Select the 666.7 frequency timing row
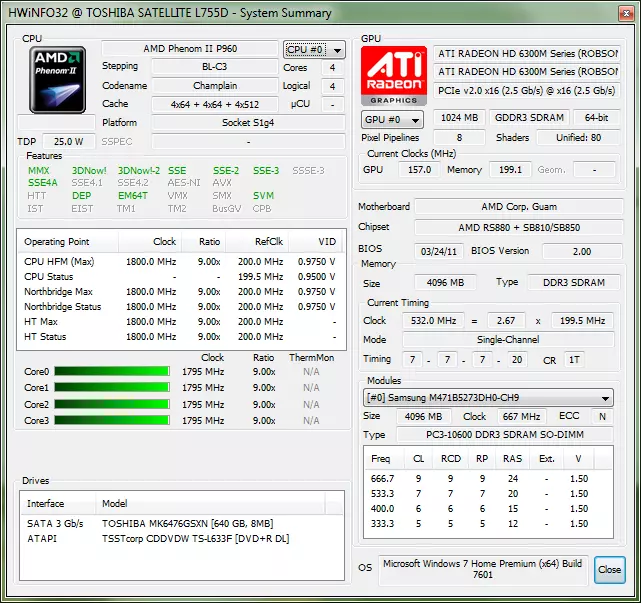The height and width of the screenshot is (603, 641). (x=488, y=479)
